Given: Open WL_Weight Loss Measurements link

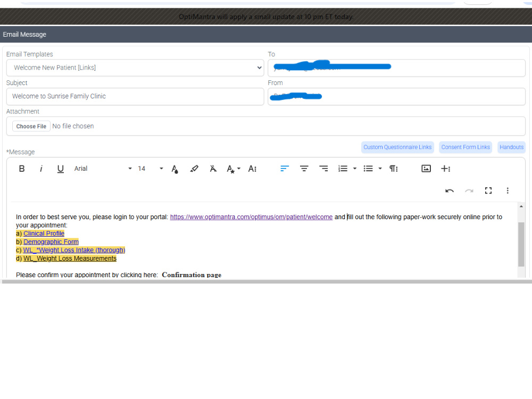Looking at the screenshot, I should [x=70, y=259].
